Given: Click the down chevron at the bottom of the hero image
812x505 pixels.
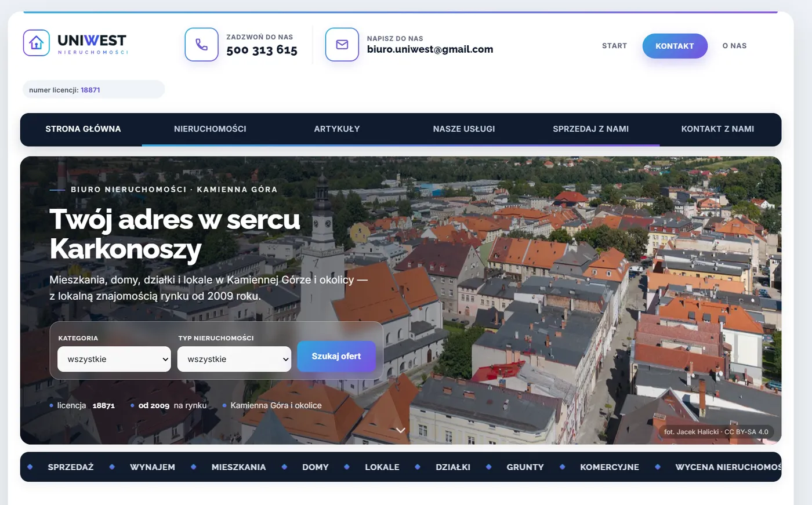Looking at the screenshot, I should pos(400,430).
